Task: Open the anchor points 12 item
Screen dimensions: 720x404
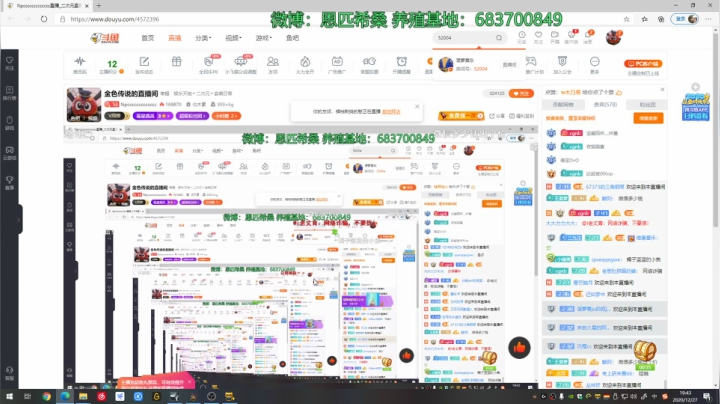Action: click(112, 66)
